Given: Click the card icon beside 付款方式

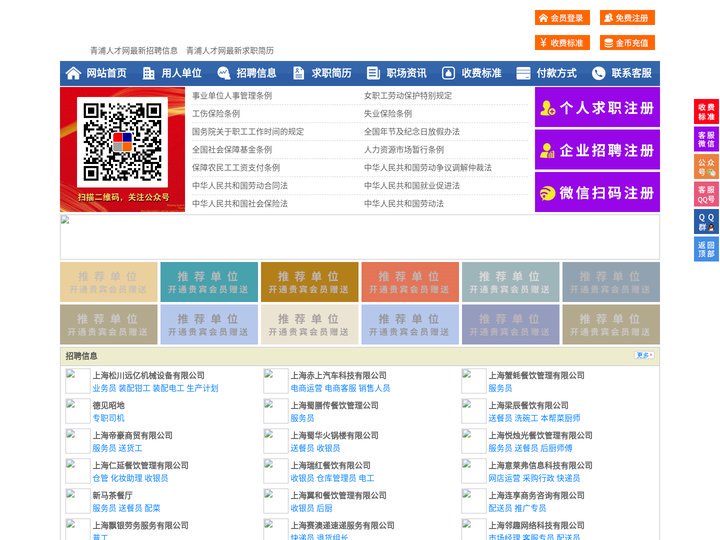Looking at the screenshot, I should [x=523, y=73].
